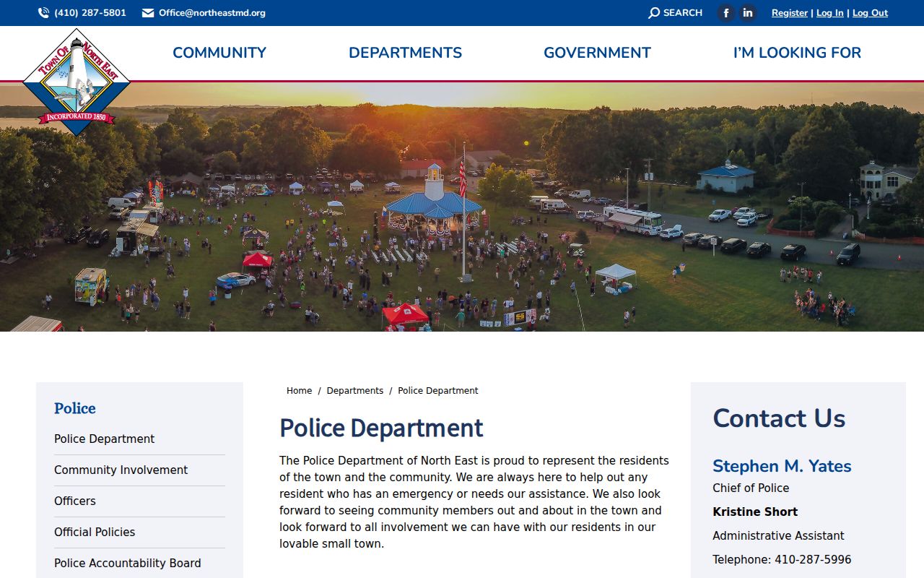Click the Log Out link
Image resolution: width=924 pixels, height=578 pixels.
[870, 13]
